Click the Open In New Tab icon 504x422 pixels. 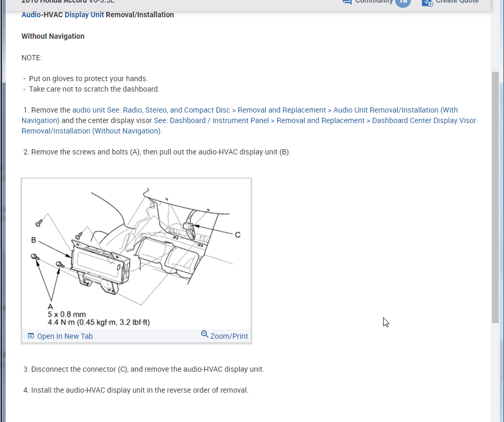point(31,336)
